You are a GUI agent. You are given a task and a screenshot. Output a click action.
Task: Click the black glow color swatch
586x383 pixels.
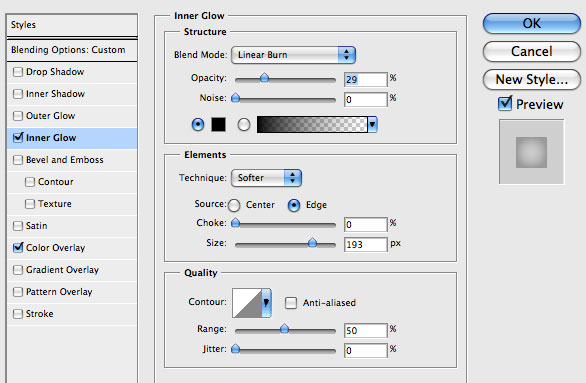[218, 124]
